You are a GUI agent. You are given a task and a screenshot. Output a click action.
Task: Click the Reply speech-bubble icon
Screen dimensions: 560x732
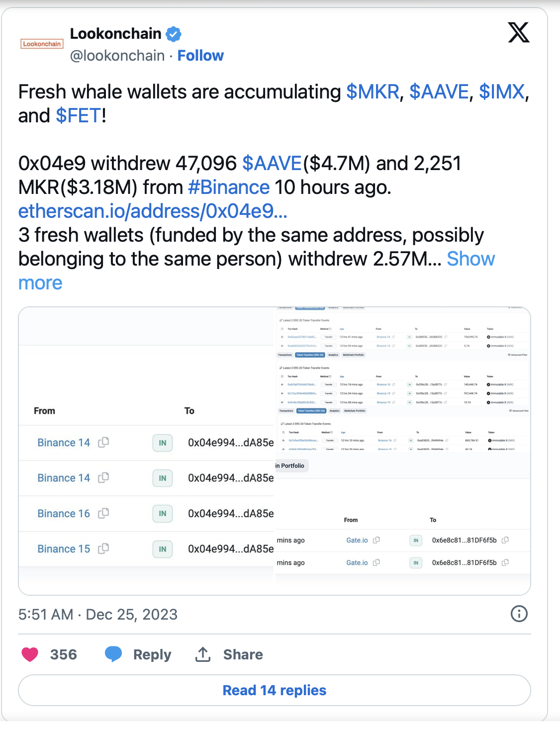(x=113, y=654)
